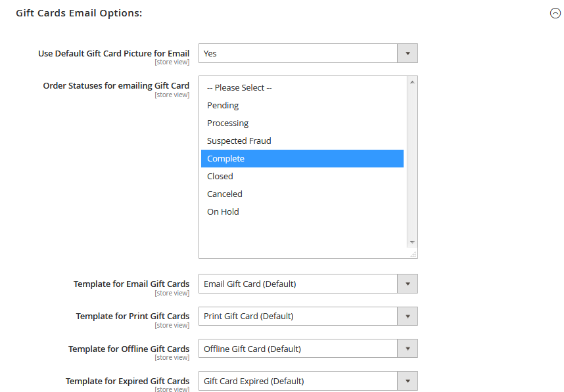Select Canceled order status
The height and width of the screenshot is (392, 564).
click(302, 194)
